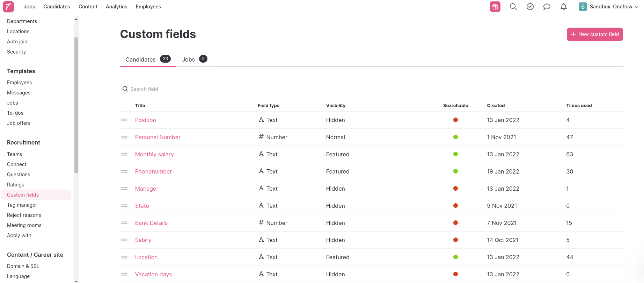The width and height of the screenshot is (644, 283).
Task: Open the Phonenumber custom field
Action: pos(153,171)
